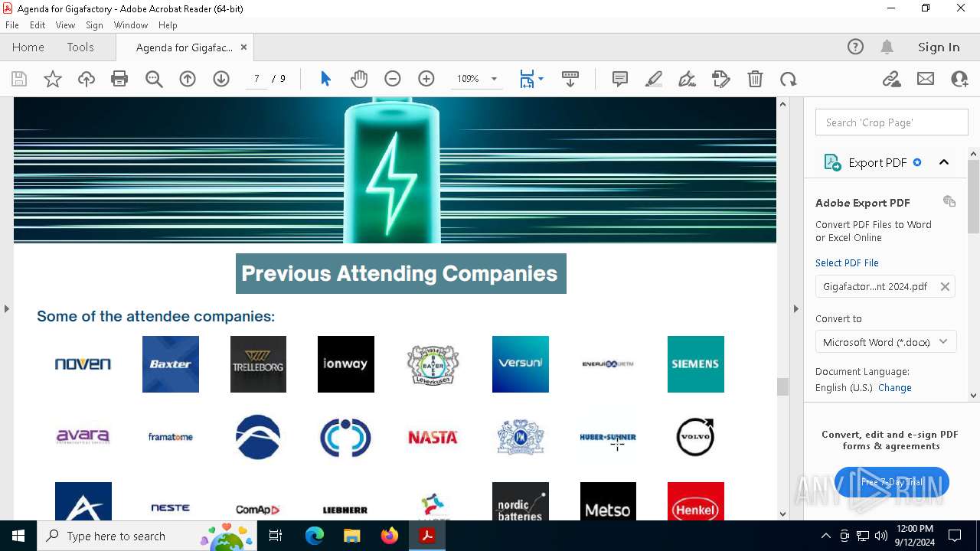Start the Free 7-Day Trial
980x551 pixels.
click(x=892, y=482)
